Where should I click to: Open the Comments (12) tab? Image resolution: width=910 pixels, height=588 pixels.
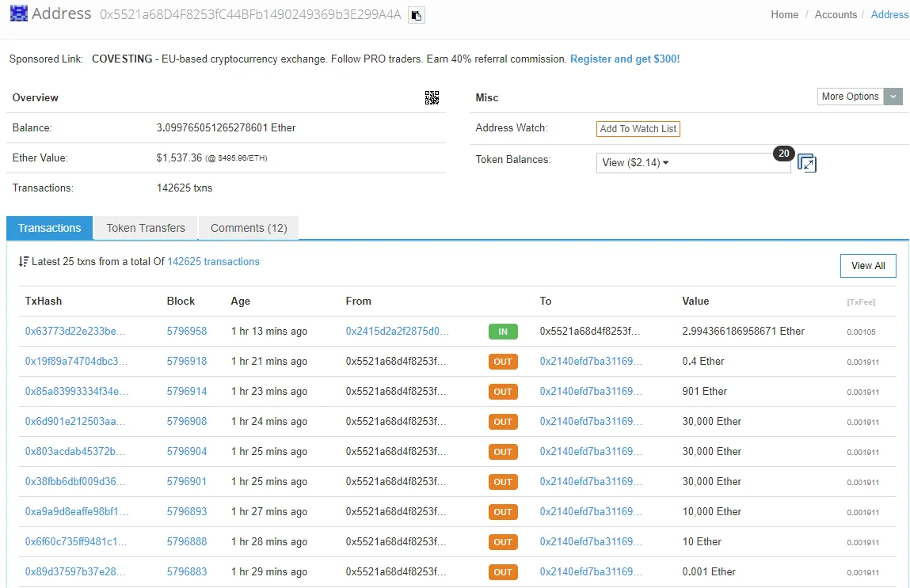coord(249,228)
